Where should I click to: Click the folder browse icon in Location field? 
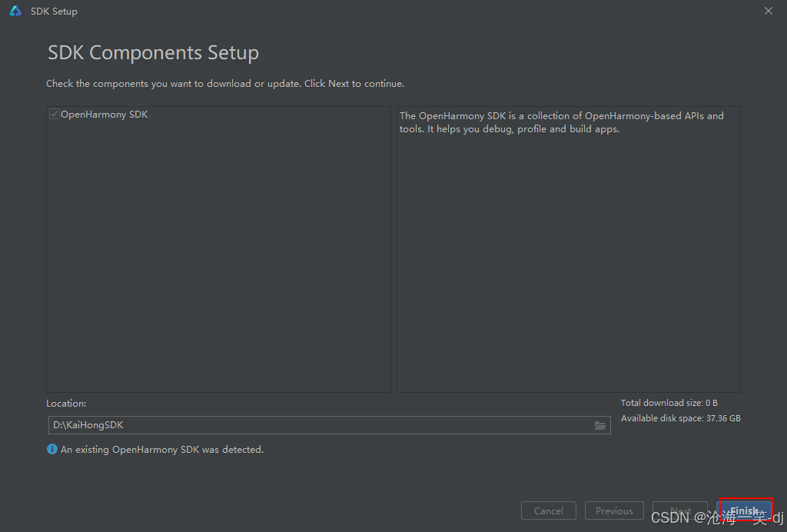(x=599, y=426)
